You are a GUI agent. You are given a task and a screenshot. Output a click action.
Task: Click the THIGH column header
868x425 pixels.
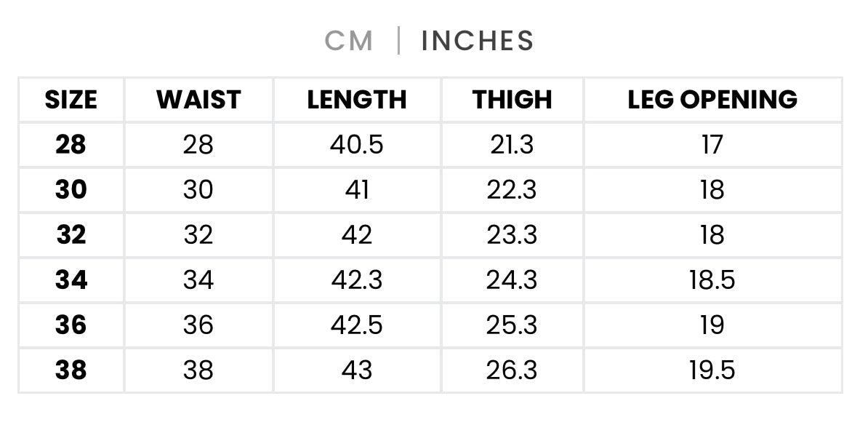click(512, 100)
